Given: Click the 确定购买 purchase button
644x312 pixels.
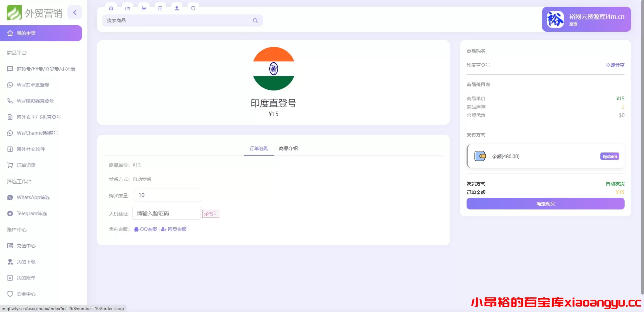Looking at the screenshot, I should coord(545,204).
